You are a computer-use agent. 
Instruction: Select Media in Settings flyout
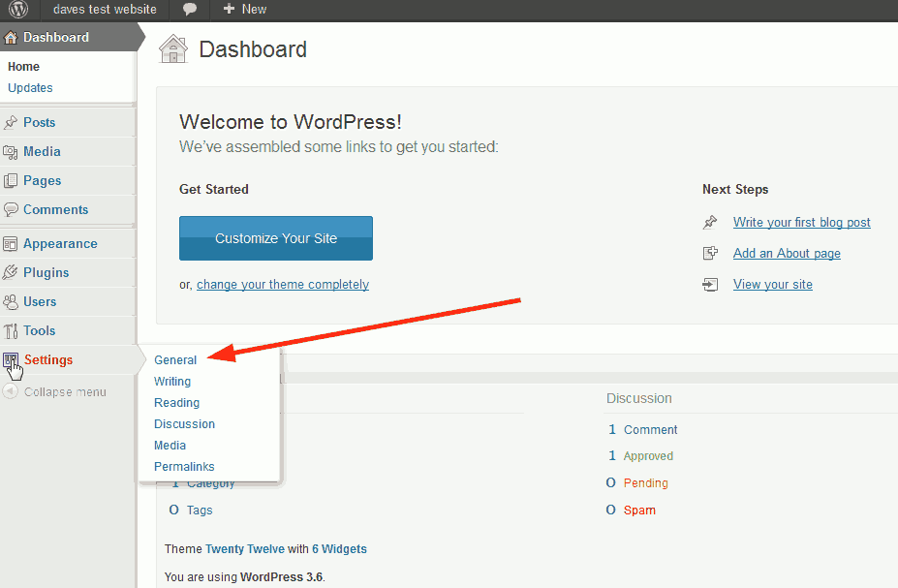170,445
